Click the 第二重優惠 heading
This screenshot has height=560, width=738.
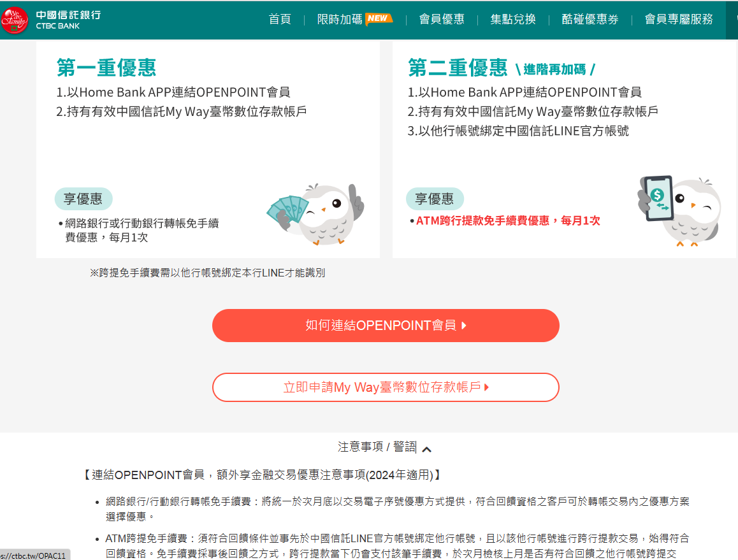point(458,68)
